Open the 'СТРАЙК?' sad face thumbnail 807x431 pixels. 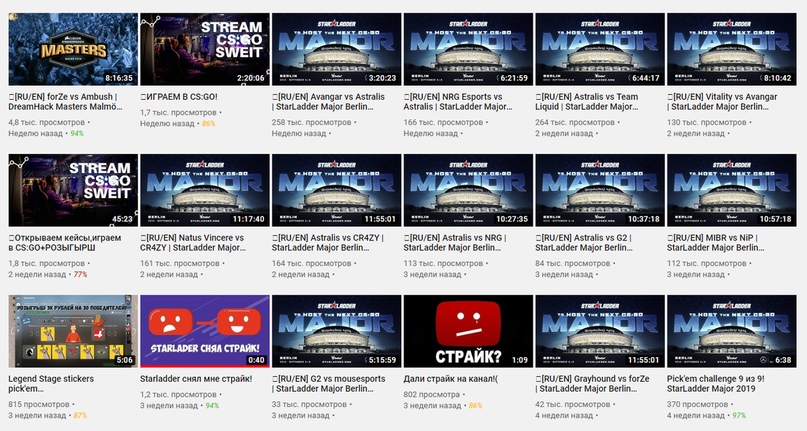point(467,332)
